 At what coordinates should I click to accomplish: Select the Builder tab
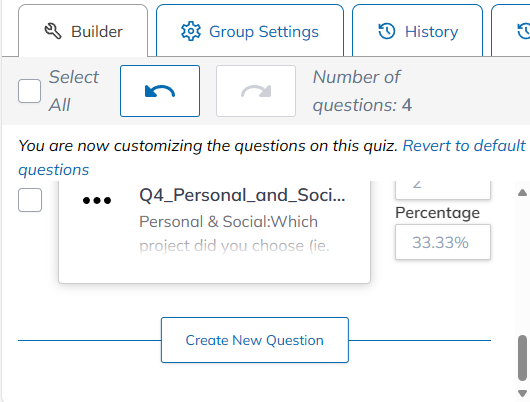tap(83, 31)
